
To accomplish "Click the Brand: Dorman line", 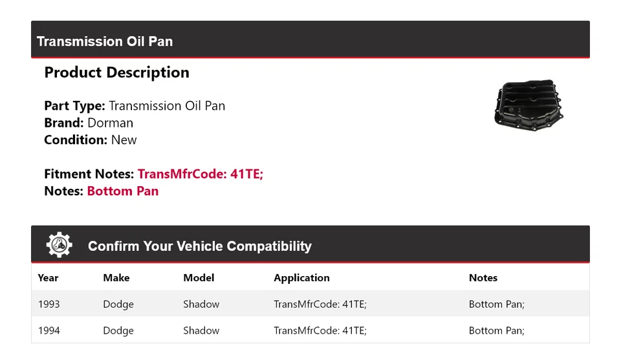I will coord(89,123).
